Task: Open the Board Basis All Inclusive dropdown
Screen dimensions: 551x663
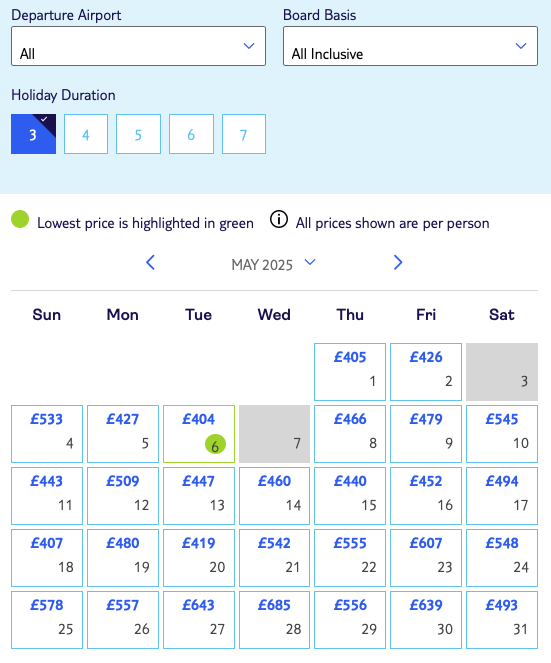Action: coord(410,46)
